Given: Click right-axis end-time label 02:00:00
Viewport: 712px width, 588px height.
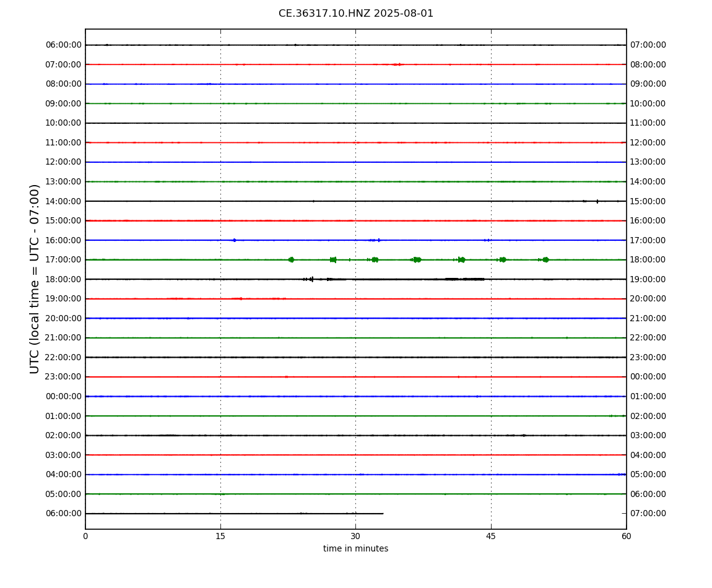Looking at the screenshot, I should click(x=648, y=416).
